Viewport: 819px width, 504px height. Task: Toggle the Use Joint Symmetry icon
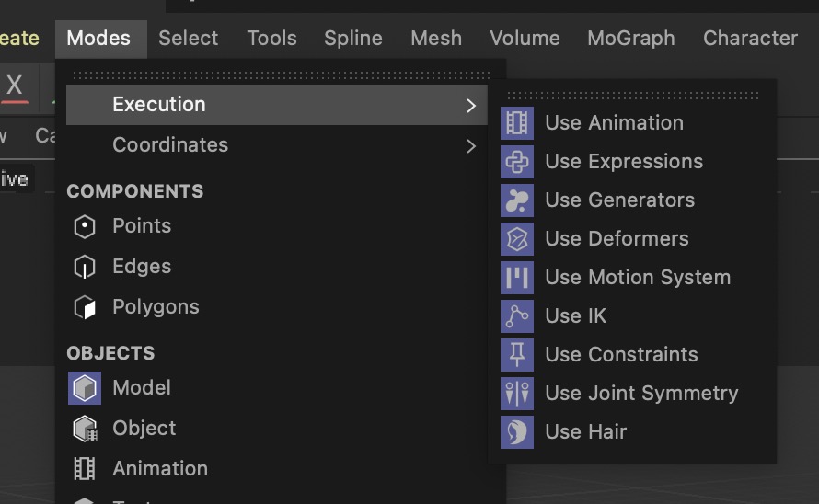(517, 394)
